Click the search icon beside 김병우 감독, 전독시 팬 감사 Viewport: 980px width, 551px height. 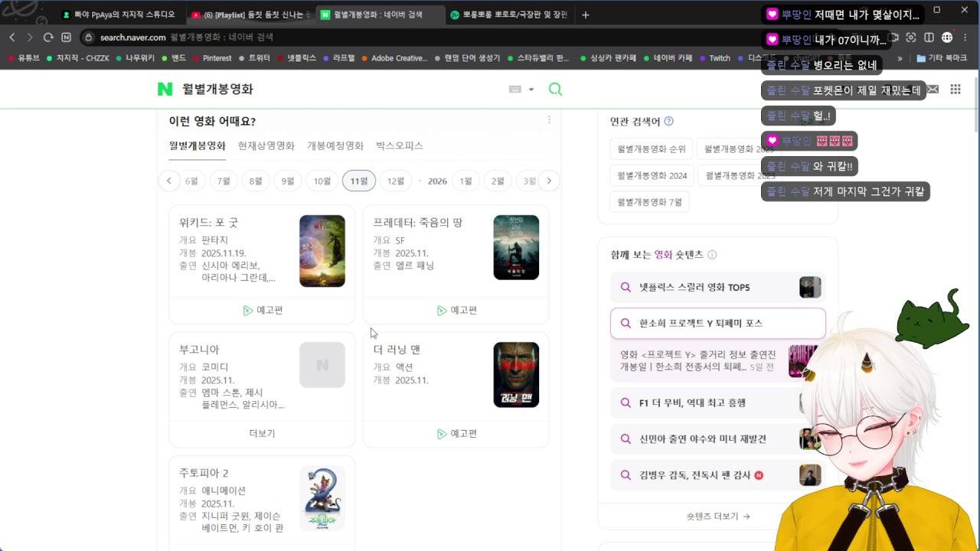(625, 475)
